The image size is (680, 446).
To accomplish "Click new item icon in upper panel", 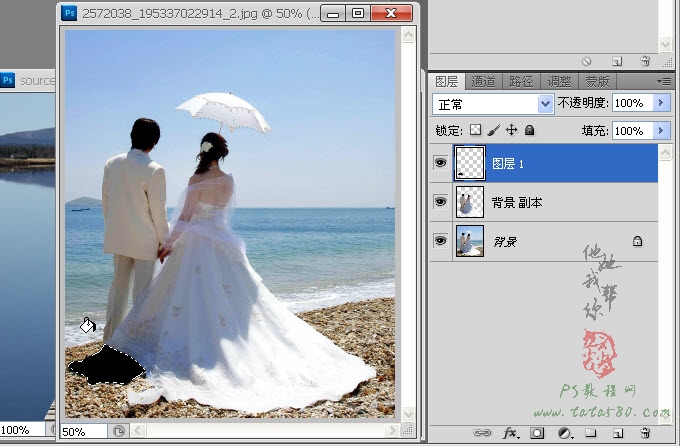I will pos(617,61).
